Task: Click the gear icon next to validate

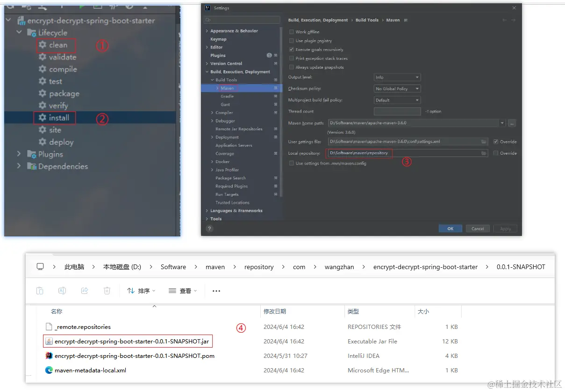Action: (43, 57)
